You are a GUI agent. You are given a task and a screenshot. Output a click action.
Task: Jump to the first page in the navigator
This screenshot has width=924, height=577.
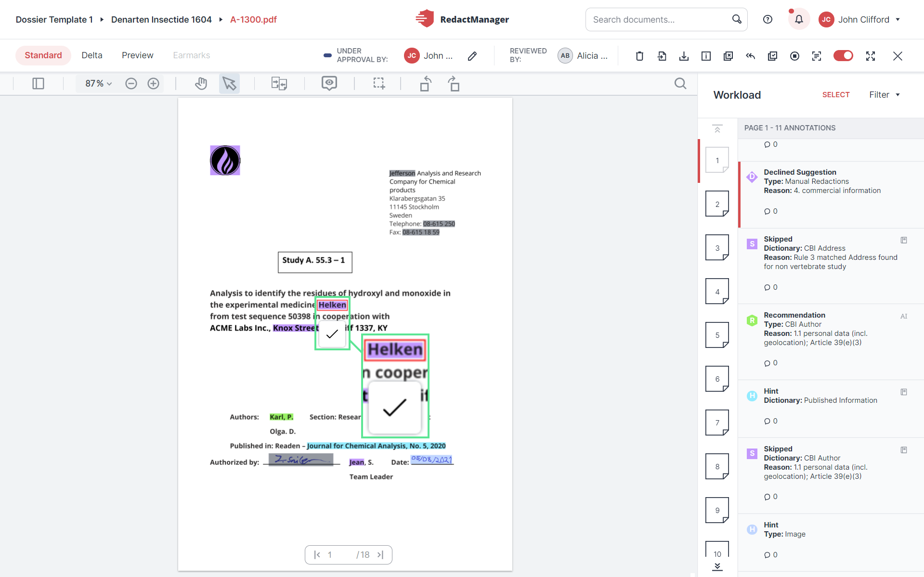(x=317, y=555)
